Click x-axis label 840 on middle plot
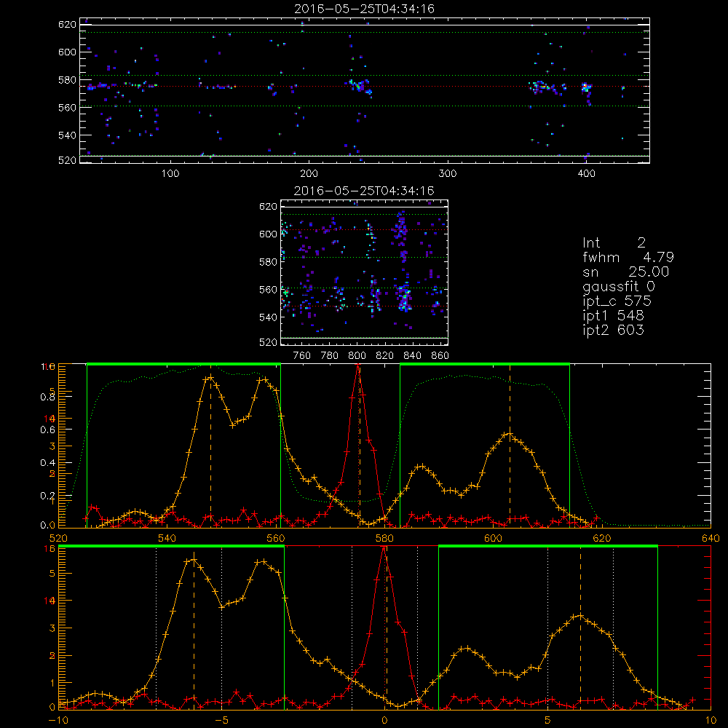This screenshot has width=728, height=728. pyautogui.click(x=412, y=356)
